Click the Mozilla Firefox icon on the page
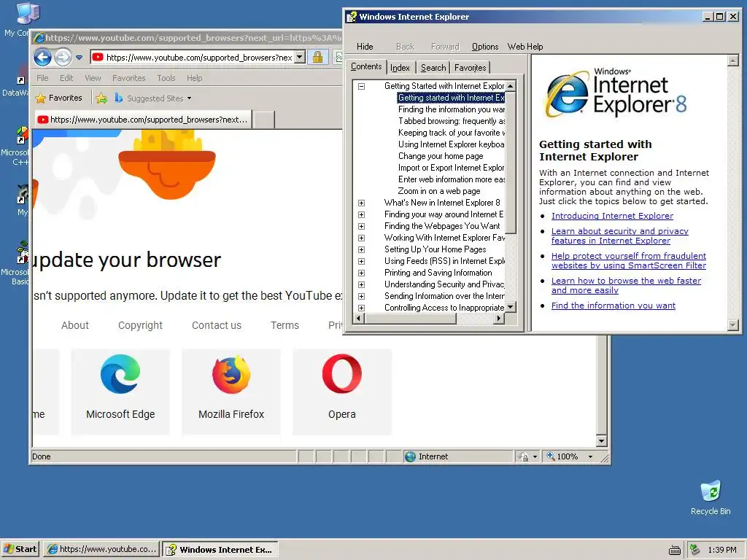The image size is (747, 560). point(231,374)
